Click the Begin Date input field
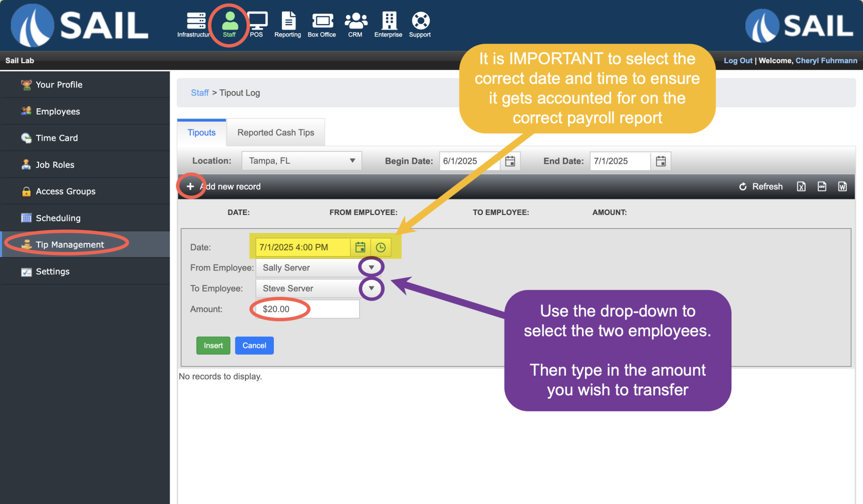863x504 pixels. pos(470,161)
